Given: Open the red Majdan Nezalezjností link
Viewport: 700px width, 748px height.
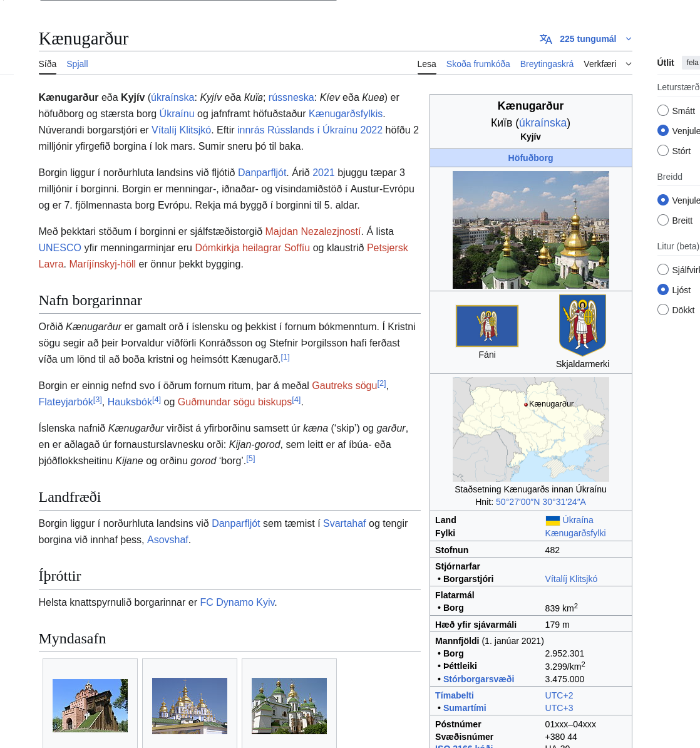Looking at the screenshot, I should 313,232.
